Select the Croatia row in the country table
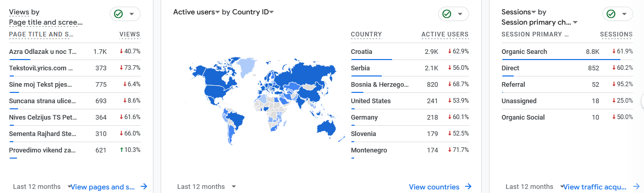The width and height of the screenshot is (644, 193). (409, 52)
